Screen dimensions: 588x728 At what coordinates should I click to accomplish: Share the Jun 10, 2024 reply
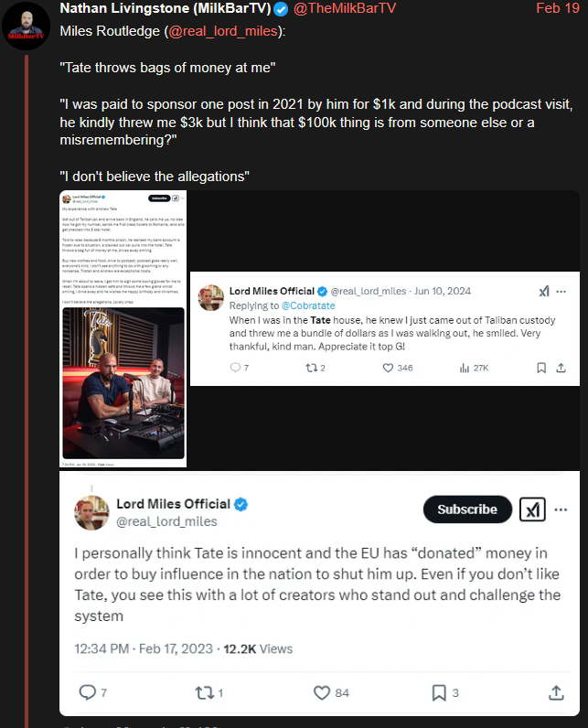(561, 368)
